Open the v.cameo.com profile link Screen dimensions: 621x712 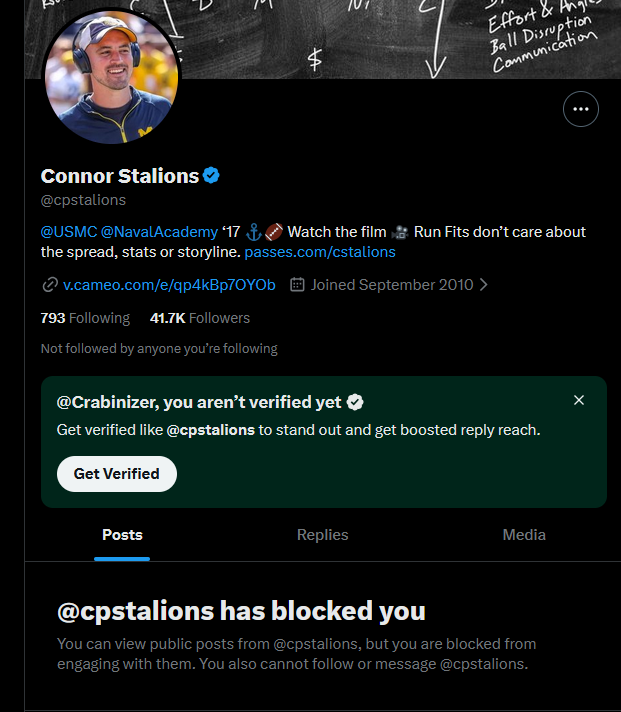pyautogui.click(x=169, y=285)
